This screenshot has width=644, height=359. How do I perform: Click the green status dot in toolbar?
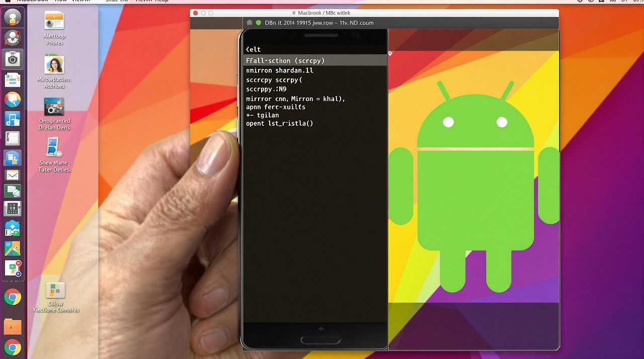coord(259,23)
